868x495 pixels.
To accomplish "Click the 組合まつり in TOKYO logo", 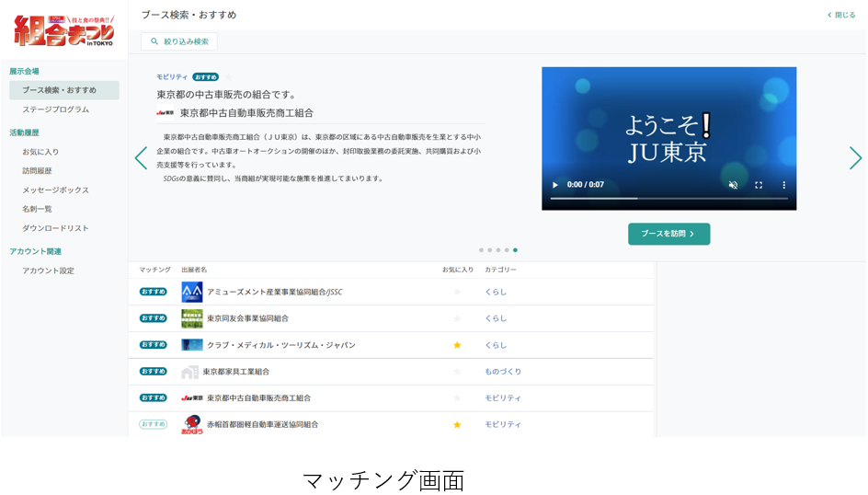I will 63,30.
